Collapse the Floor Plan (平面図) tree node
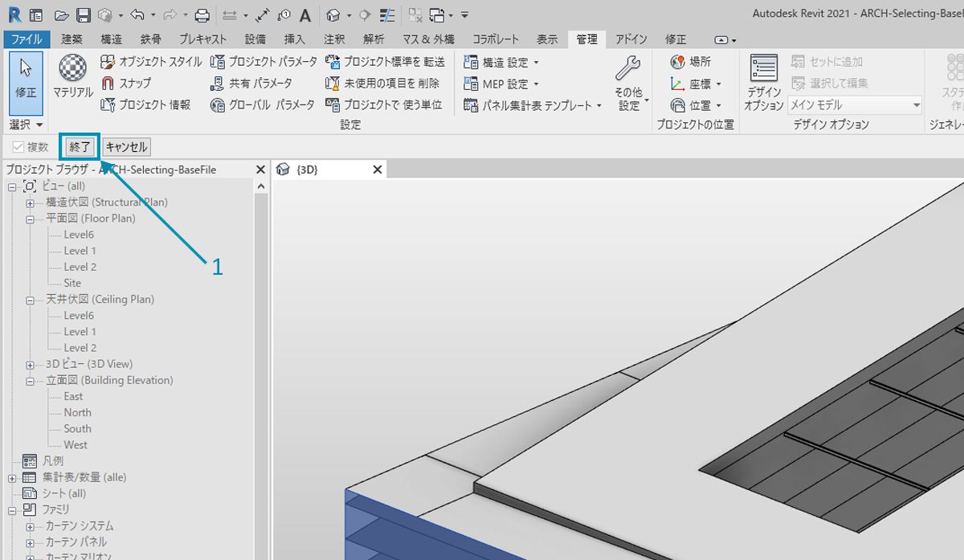This screenshot has width=964, height=560. [30, 219]
